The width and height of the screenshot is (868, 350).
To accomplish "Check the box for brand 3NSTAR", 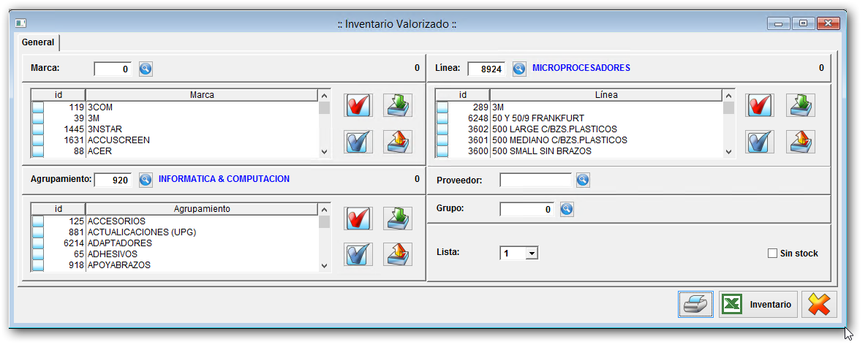I will click(x=37, y=129).
